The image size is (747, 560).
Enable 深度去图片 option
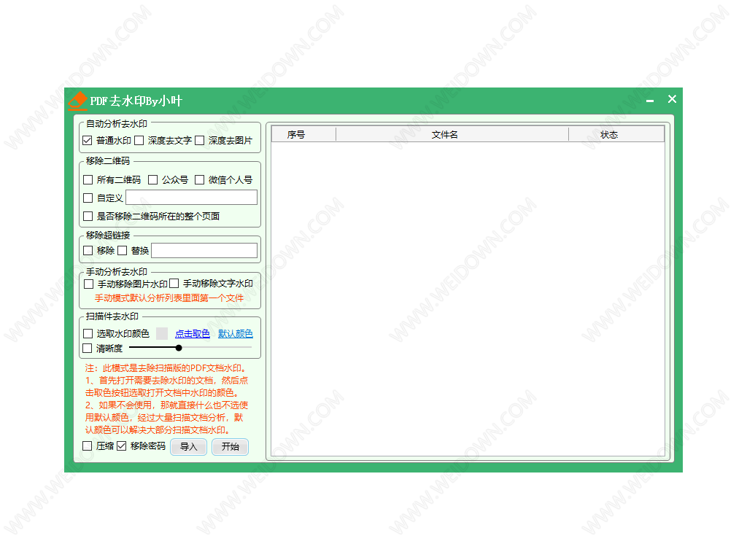(x=200, y=141)
